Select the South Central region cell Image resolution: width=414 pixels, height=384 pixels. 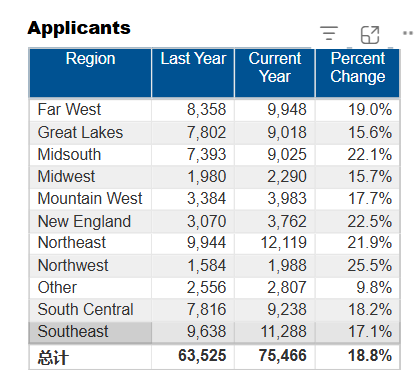90,310
